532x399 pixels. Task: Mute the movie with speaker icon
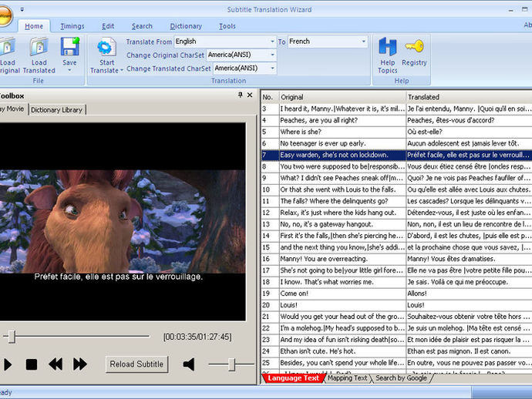[189, 364]
